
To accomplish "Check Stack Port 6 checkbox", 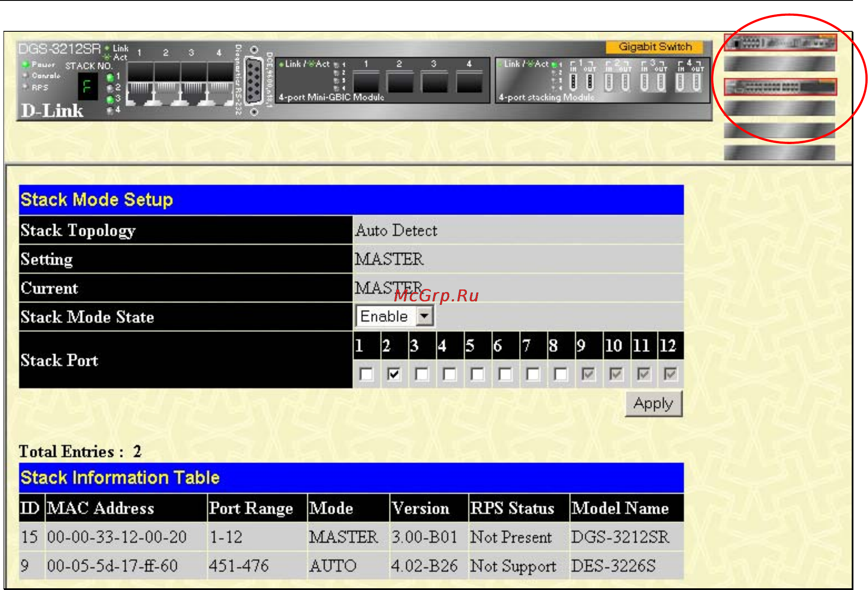I will point(505,374).
